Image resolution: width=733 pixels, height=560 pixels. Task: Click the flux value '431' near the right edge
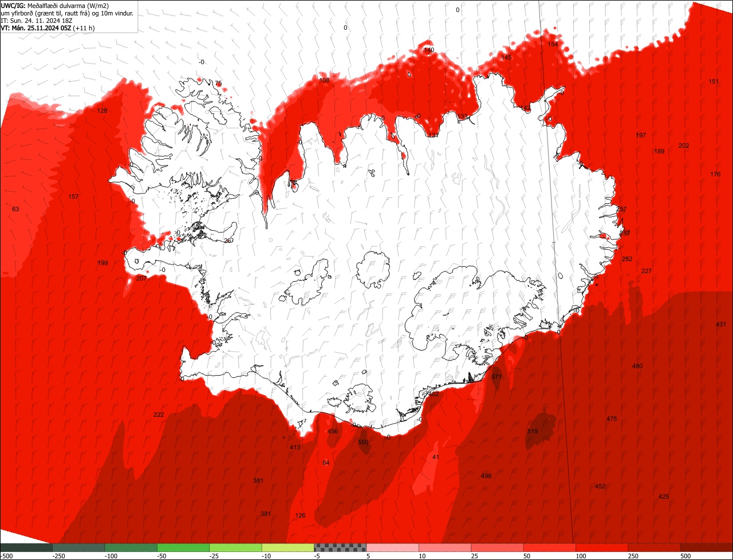click(x=721, y=324)
